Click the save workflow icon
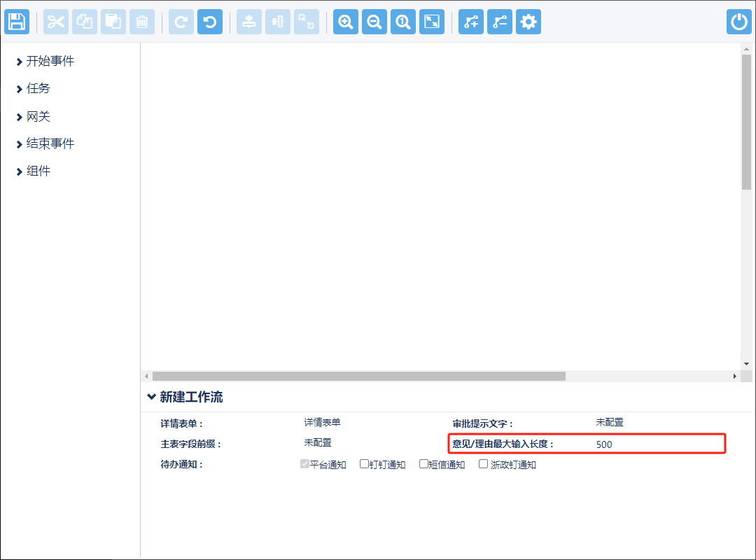 [17, 22]
